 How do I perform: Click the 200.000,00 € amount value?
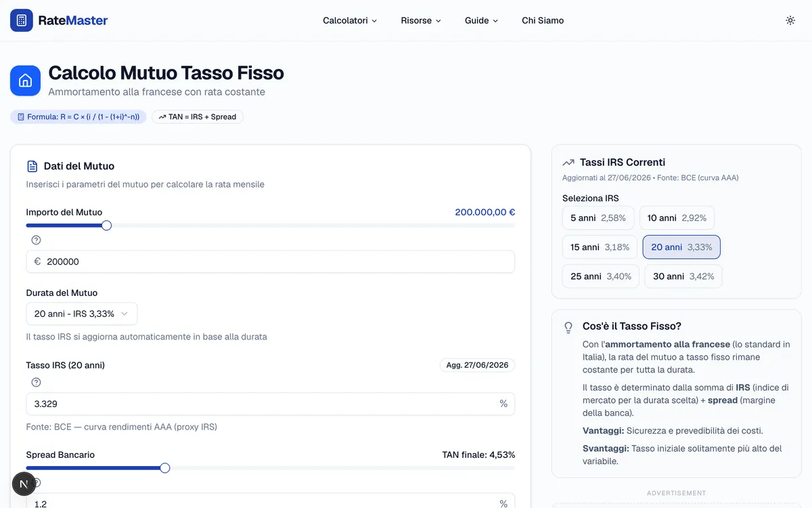point(485,212)
